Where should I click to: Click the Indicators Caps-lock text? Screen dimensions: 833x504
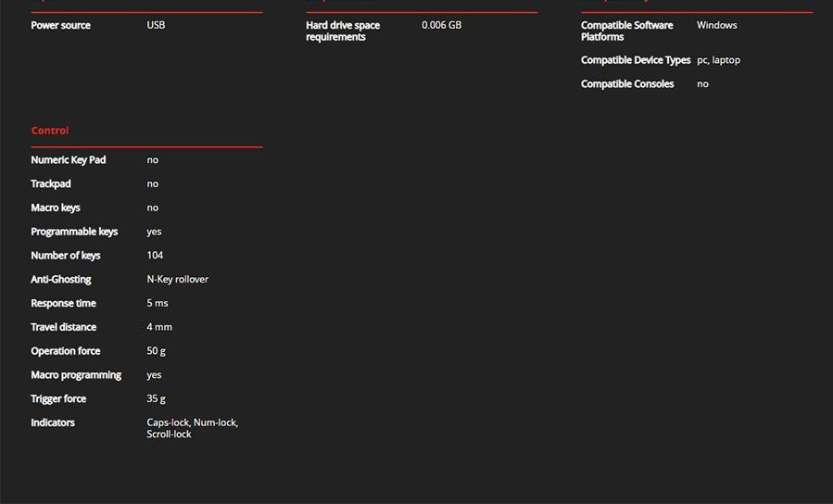click(168, 422)
